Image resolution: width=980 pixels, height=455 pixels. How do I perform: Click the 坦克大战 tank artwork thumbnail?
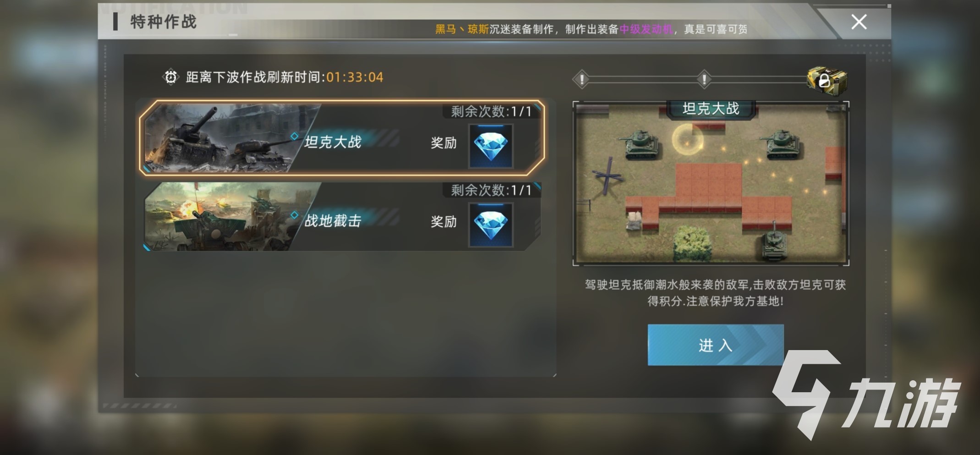(x=224, y=138)
